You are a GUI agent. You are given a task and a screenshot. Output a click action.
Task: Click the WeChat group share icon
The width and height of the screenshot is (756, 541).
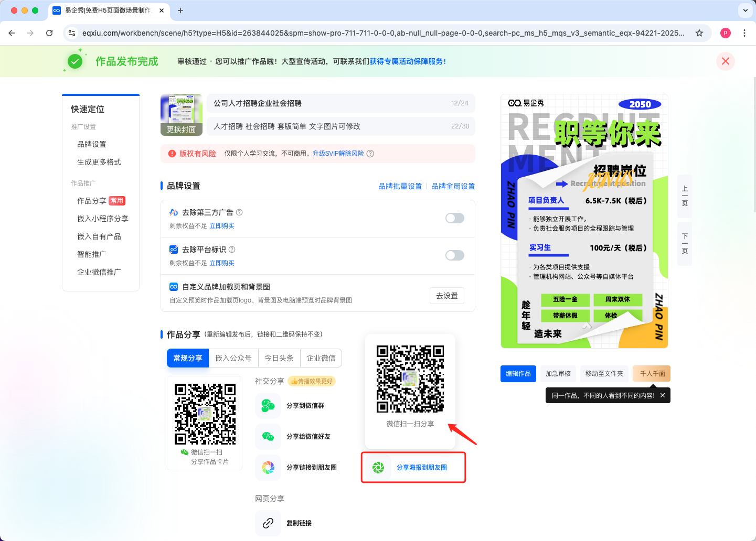pyautogui.click(x=268, y=406)
